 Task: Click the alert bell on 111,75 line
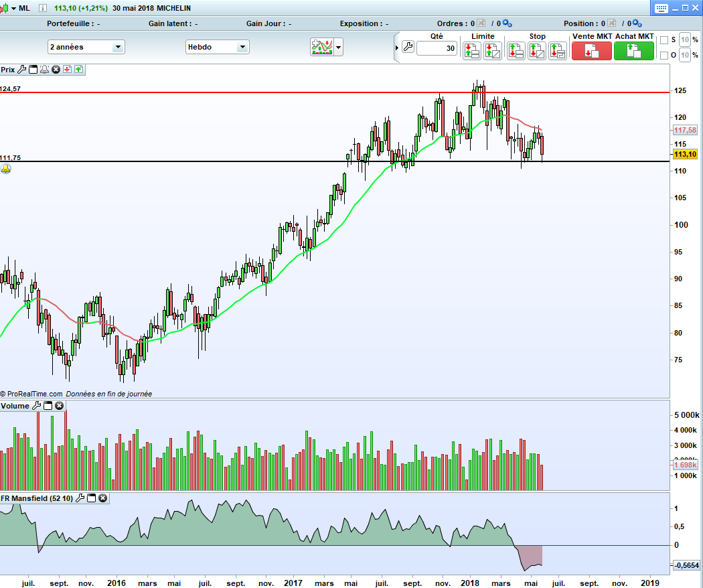pyautogui.click(x=5, y=169)
